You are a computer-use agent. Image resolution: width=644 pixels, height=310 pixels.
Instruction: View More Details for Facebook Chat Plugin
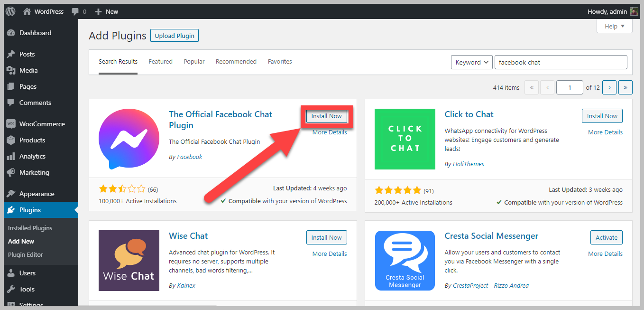pos(330,132)
